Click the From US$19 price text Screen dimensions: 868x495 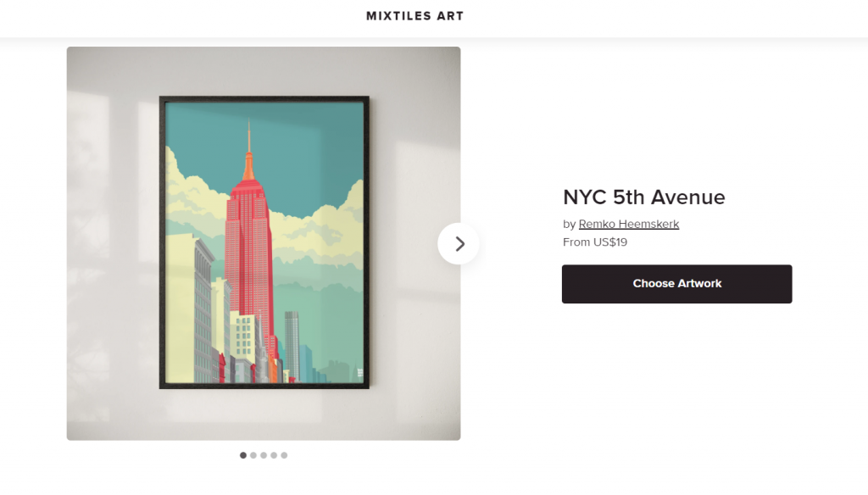(x=595, y=242)
